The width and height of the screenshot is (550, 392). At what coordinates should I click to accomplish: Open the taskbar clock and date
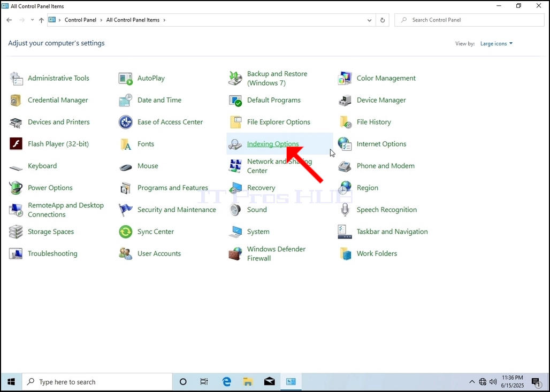(513, 382)
